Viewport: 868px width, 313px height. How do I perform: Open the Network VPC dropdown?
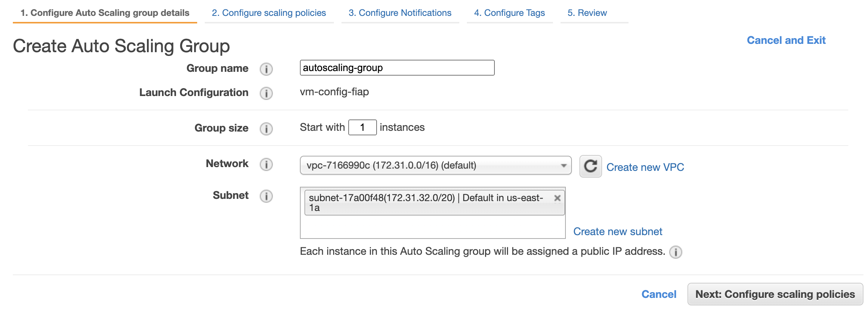[435, 166]
